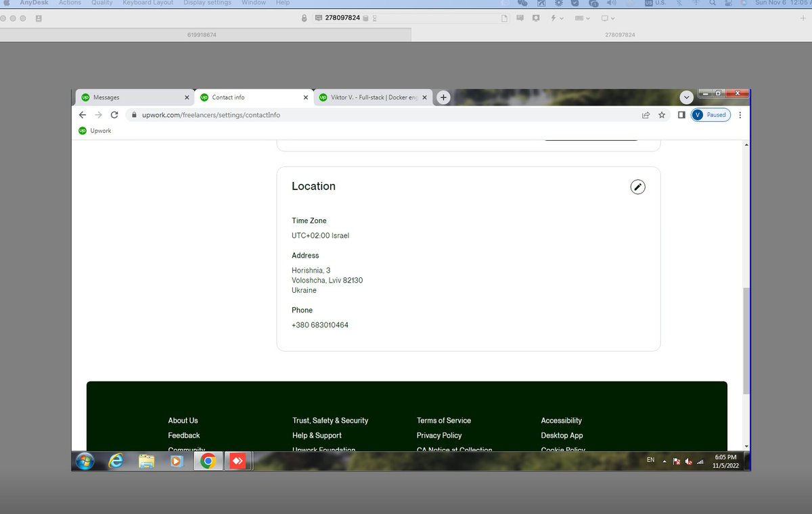Image resolution: width=812 pixels, height=514 pixels.
Task: Open the Chrome tab search chevron
Action: 687,97
